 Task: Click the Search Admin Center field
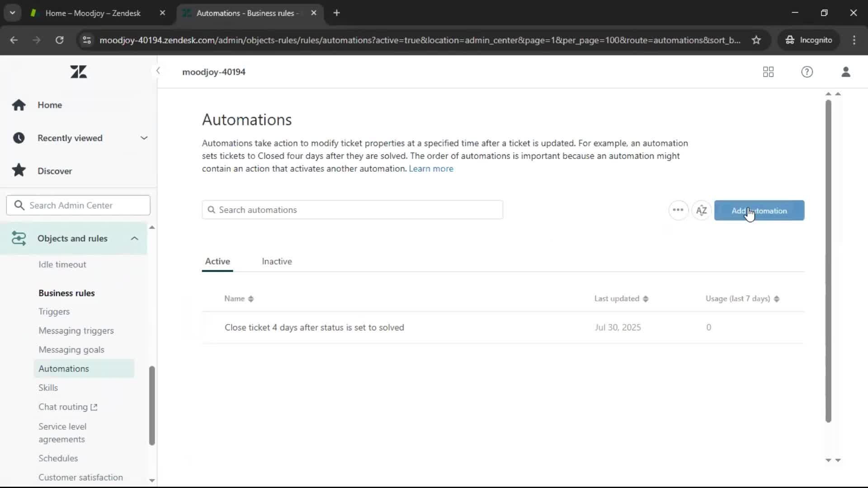click(78, 205)
